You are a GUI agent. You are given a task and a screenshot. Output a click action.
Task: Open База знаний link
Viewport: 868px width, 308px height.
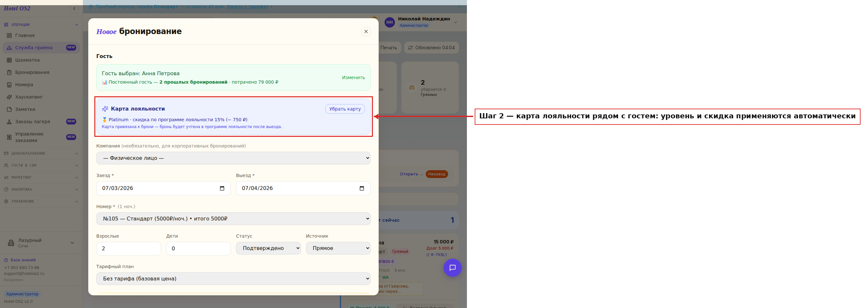(x=19, y=260)
